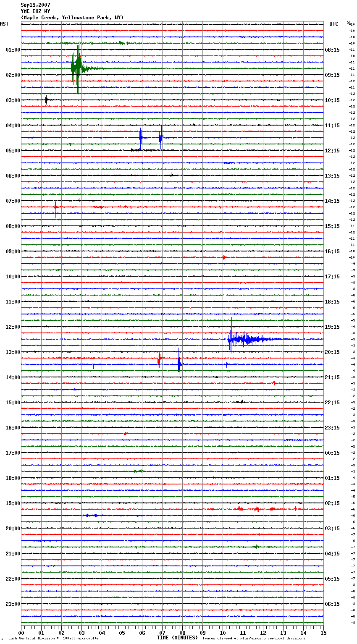The image size is (357, 644).
Task: Click the 16:00 MST row label
Action: [x=13, y=428]
